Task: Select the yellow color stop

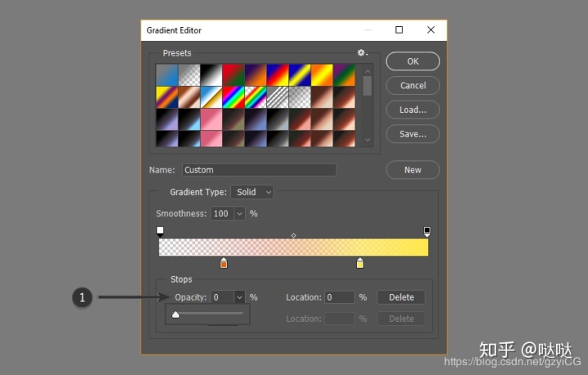Action: point(360,263)
